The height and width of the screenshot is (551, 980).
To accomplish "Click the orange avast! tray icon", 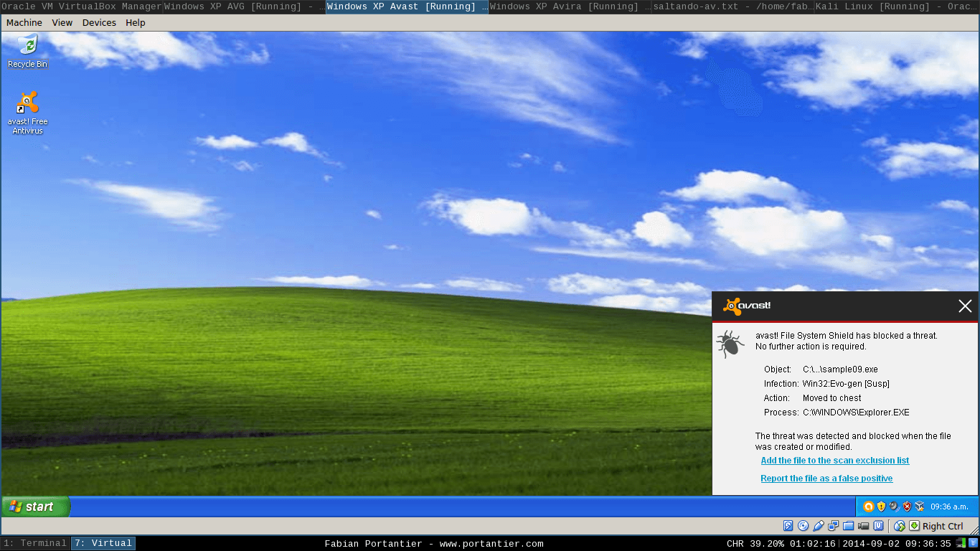I will [x=868, y=507].
